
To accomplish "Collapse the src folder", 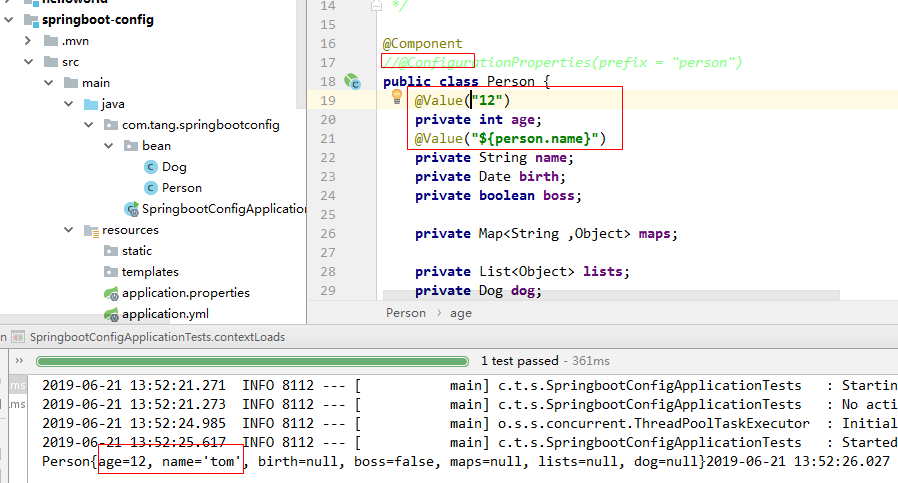I will (28, 62).
